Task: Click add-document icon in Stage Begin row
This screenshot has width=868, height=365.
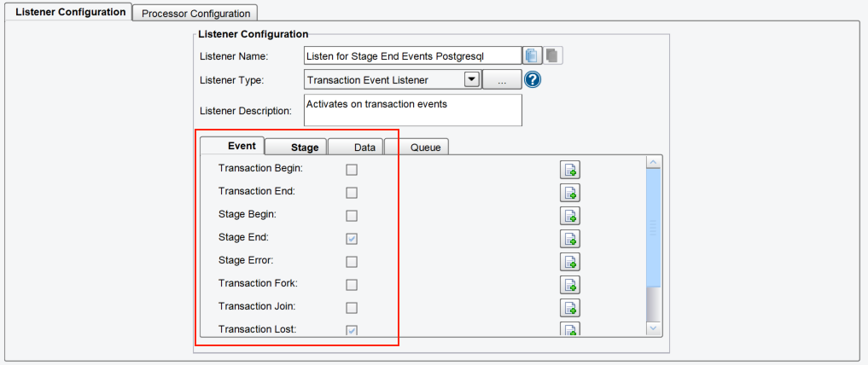Action: pyautogui.click(x=569, y=216)
